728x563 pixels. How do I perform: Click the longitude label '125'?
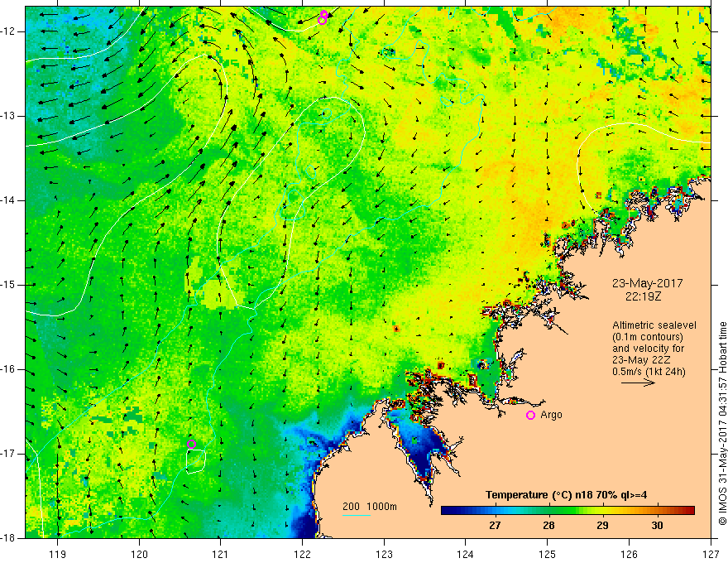click(548, 554)
